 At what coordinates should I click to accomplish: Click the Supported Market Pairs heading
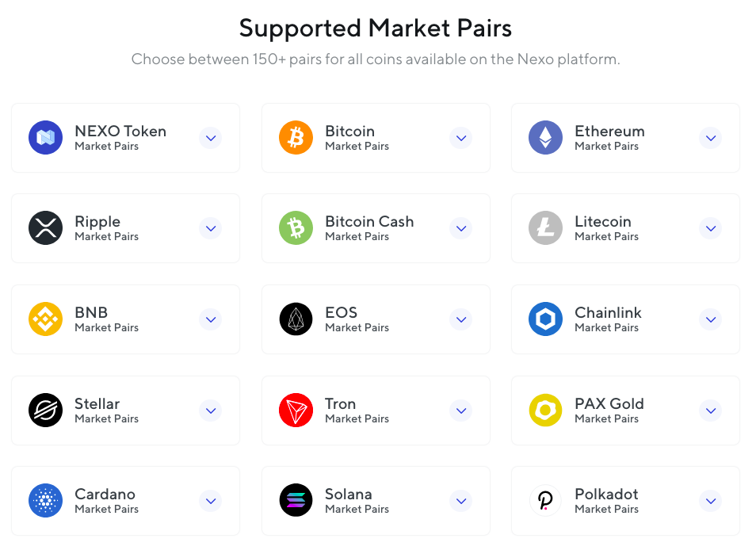point(375,28)
